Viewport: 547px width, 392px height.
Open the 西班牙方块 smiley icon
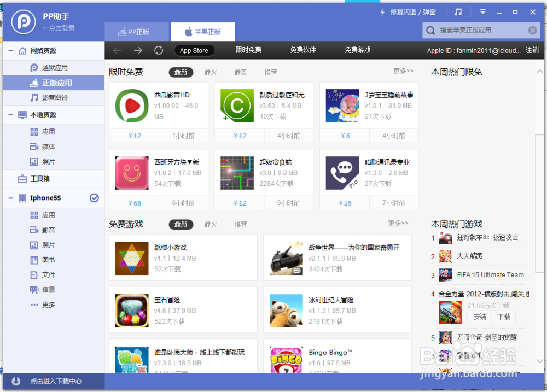coord(132,173)
